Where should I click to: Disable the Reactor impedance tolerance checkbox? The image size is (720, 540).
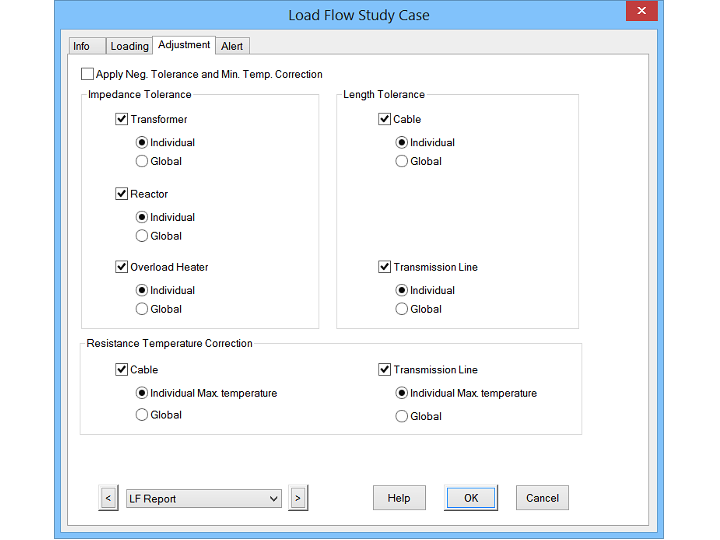[x=122, y=194]
